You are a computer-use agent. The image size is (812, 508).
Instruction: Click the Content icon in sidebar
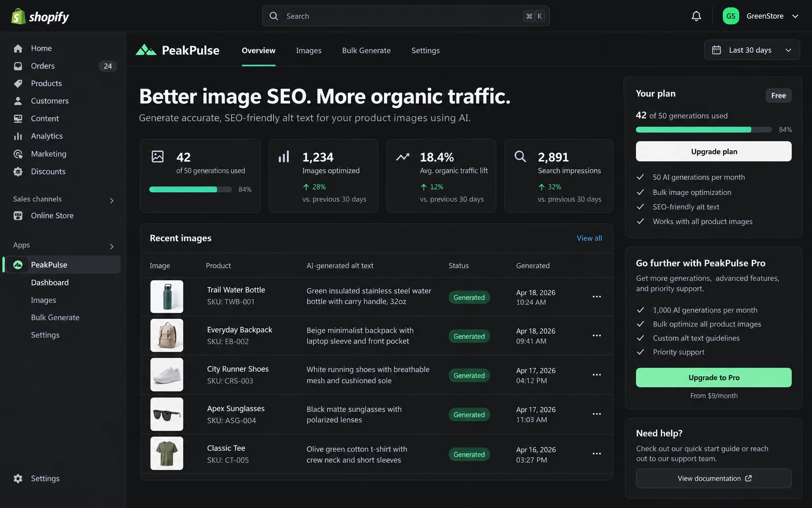coord(18,119)
